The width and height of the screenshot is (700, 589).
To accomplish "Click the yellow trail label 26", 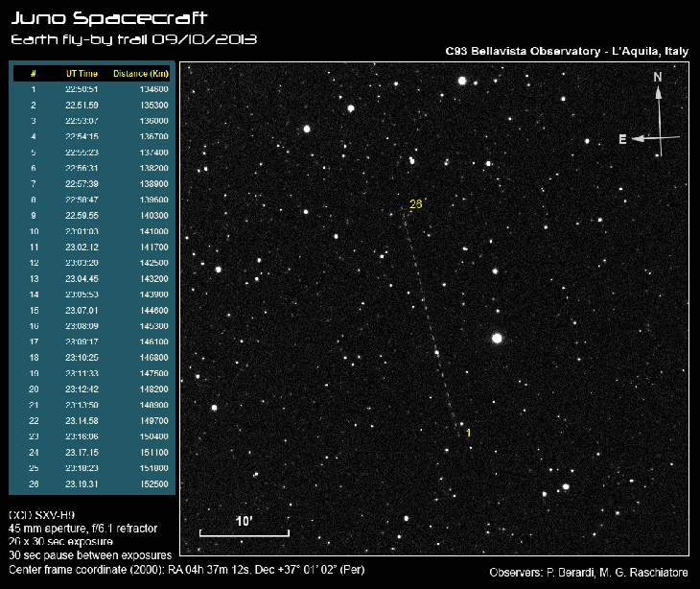I will click(x=416, y=204).
